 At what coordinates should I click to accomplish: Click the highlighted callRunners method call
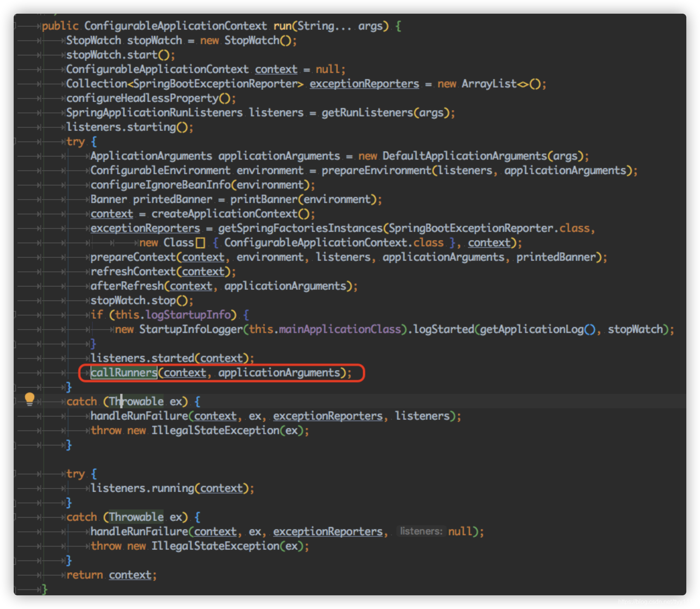click(x=124, y=373)
